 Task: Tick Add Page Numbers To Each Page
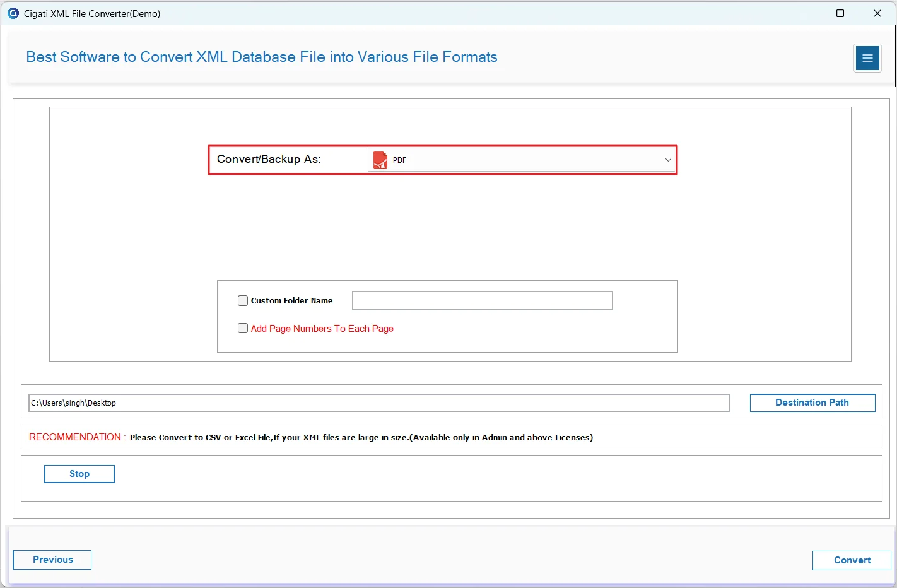pos(243,328)
